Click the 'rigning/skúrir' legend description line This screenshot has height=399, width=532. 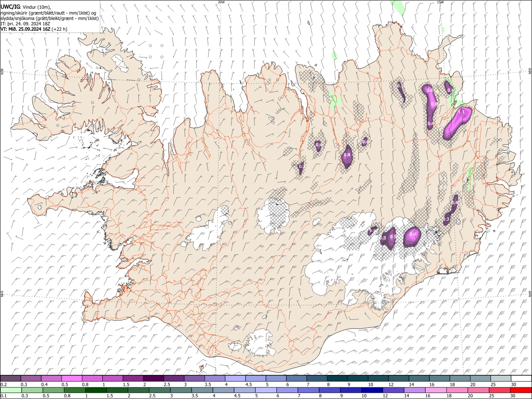click(48, 13)
